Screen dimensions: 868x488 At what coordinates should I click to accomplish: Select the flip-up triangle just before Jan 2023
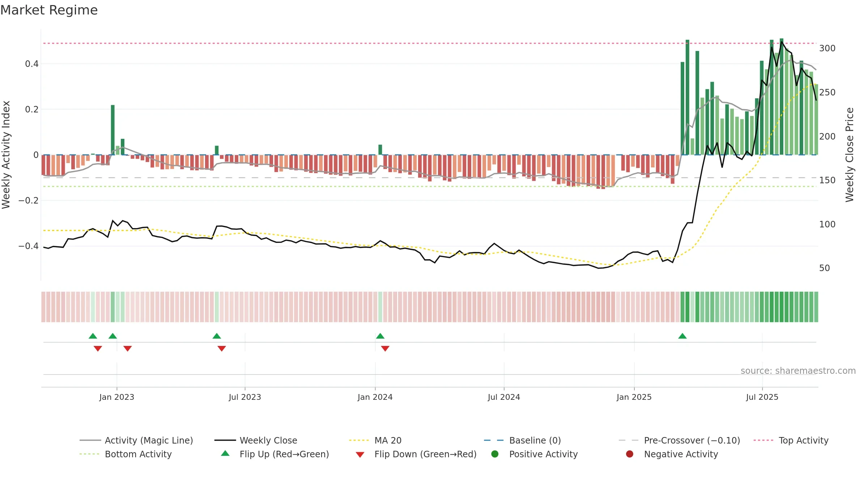(112, 336)
